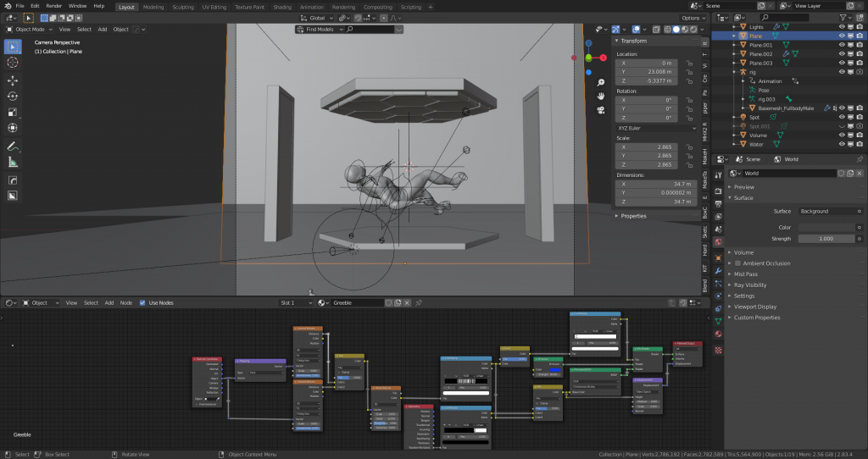Toggle camera view icon in viewport
The width and height of the screenshot is (868, 459).
601,110
